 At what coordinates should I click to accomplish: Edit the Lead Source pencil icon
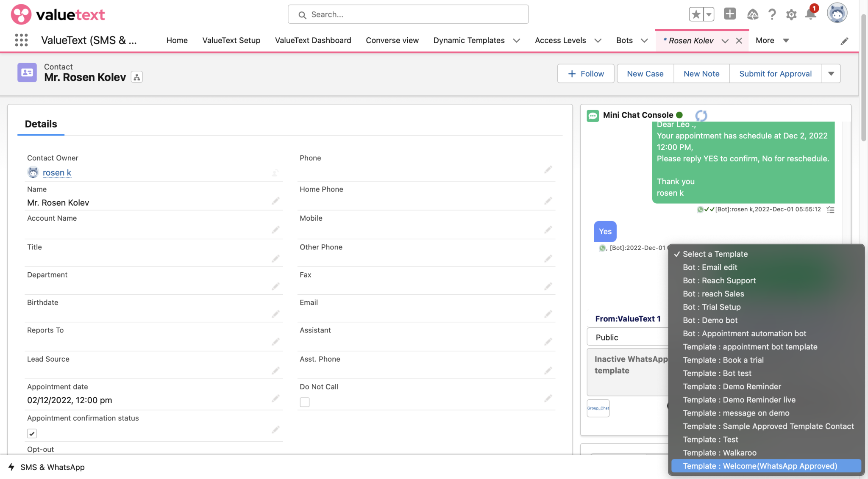276,371
